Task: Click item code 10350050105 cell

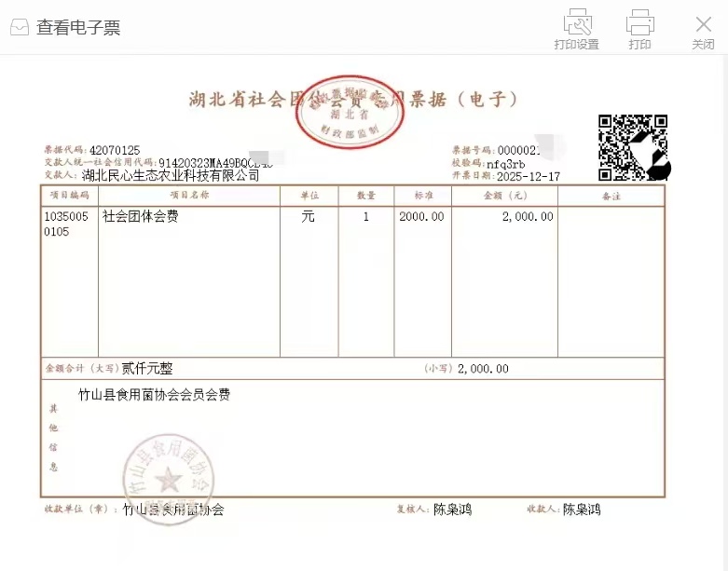Action: click(x=69, y=224)
